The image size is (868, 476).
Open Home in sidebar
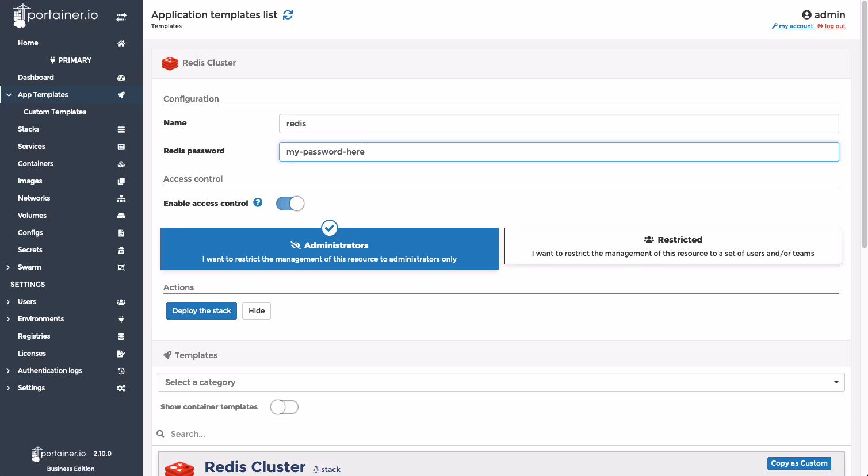28,43
